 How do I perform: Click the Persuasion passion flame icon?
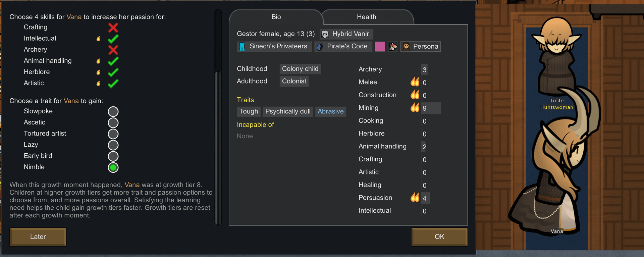pyautogui.click(x=415, y=198)
